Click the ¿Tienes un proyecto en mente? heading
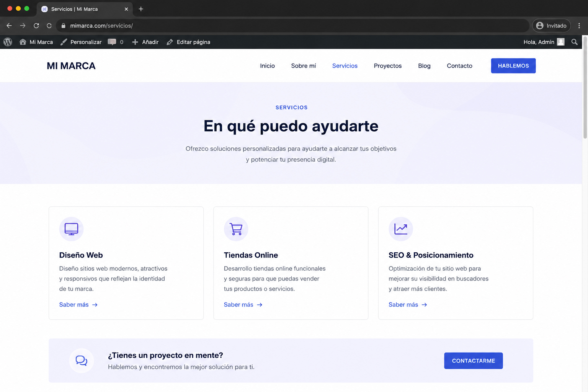Screen dimensions: 588x392 [165, 355]
